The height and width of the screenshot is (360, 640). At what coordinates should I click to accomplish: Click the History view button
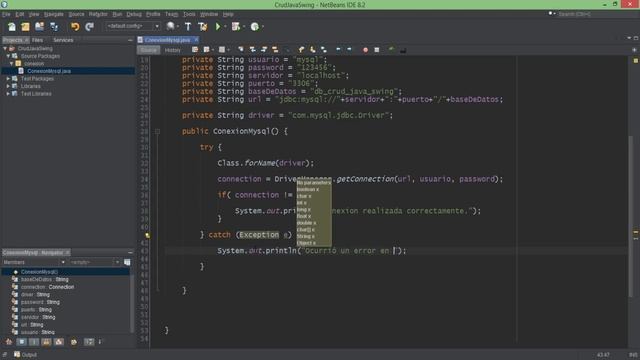(x=173, y=50)
